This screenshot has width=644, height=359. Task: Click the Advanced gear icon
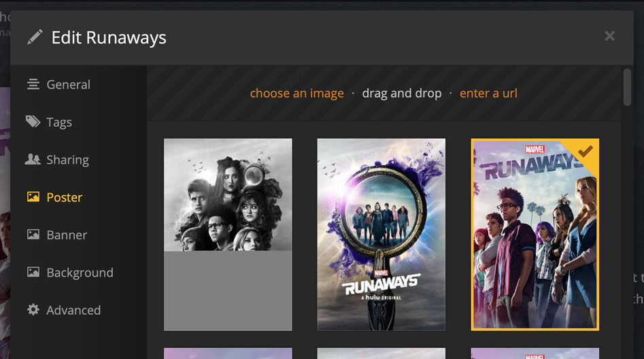pyautogui.click(x=33, y=310)
